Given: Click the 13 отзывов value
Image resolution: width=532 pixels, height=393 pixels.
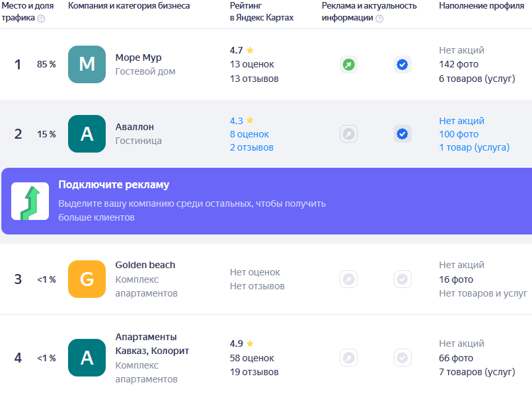Looking at the screenshot, I should 254,79.
